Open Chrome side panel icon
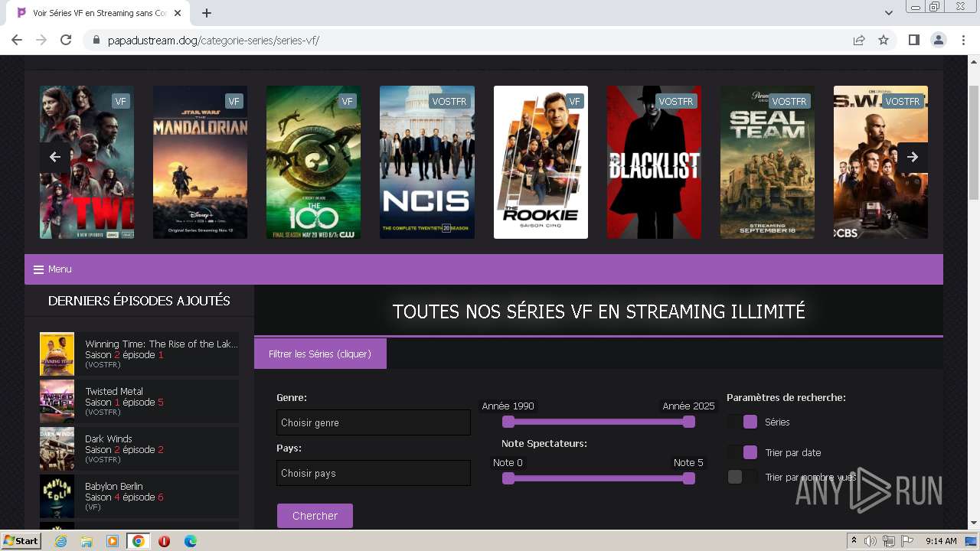The image size is (980, 551). (x=913, y=40)
